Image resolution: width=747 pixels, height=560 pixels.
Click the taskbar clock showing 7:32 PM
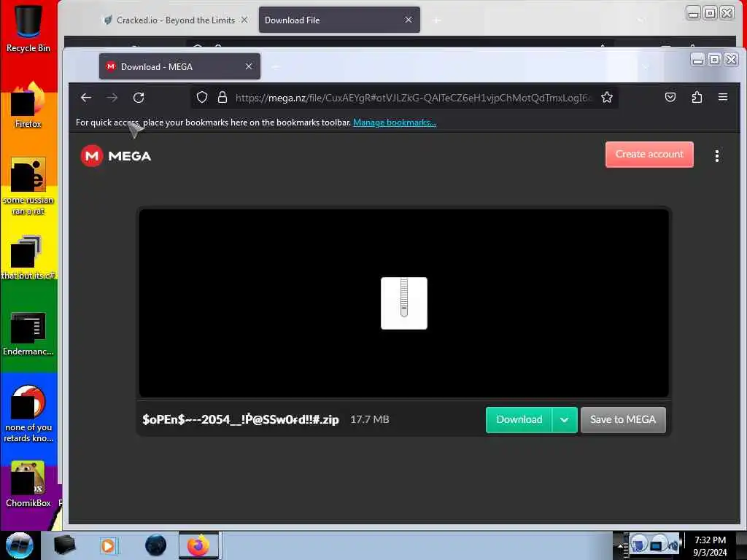tap(710, 545)
